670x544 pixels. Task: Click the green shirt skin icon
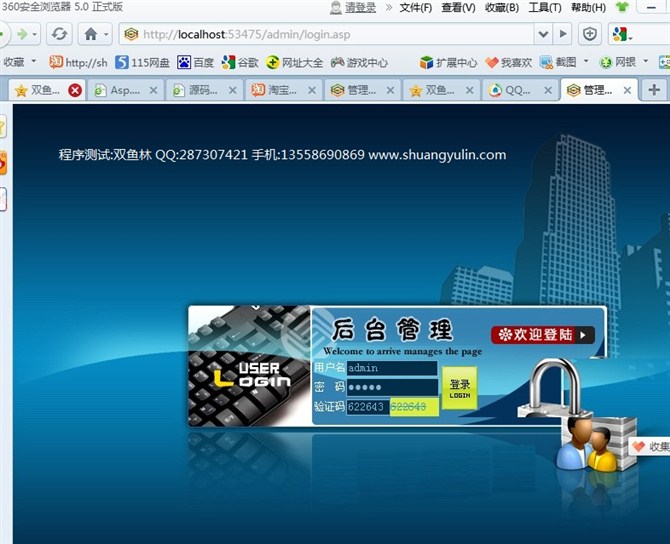coord(622,7)
